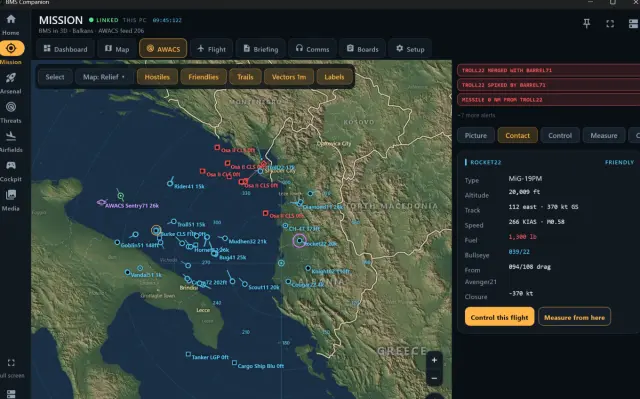Screen dimensions: 640x399
Task: Activate the Select map tool
Action: coord(55,77)
